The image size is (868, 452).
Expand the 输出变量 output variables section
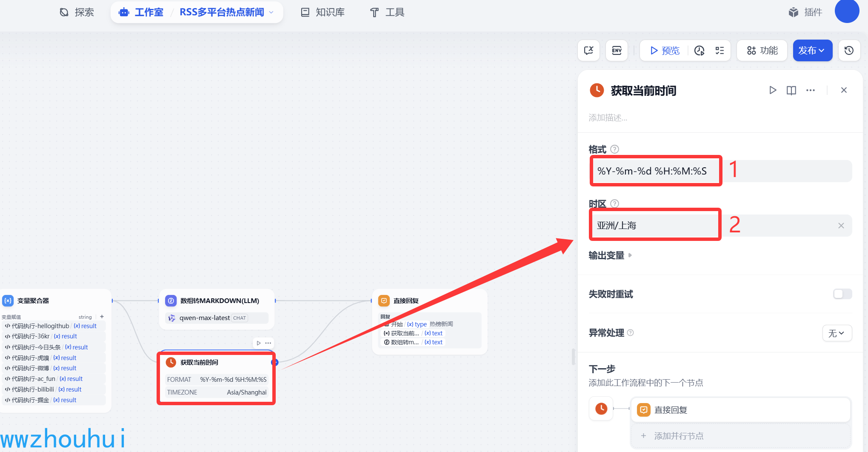click(610, 255)
